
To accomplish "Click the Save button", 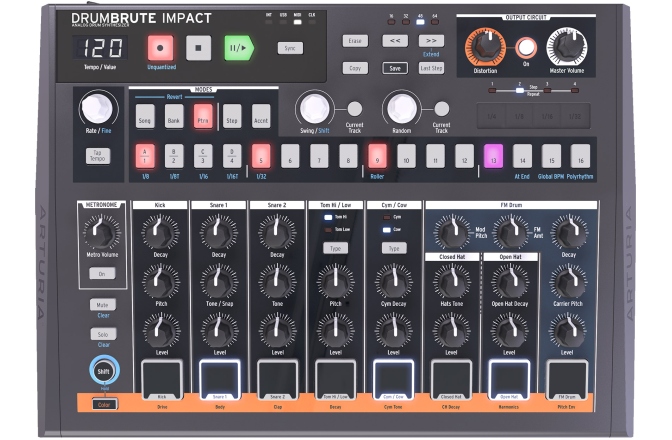I will [x=395, y=68].
